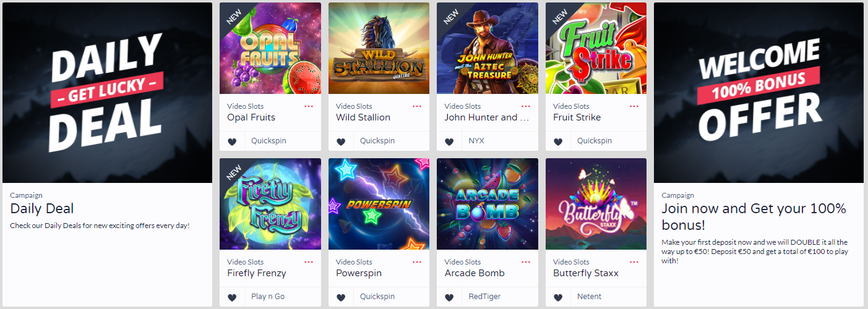Open the John Hunter and Aztec Treasure title
This screenshot has width=868, height=309.
[x=488, y=117]
